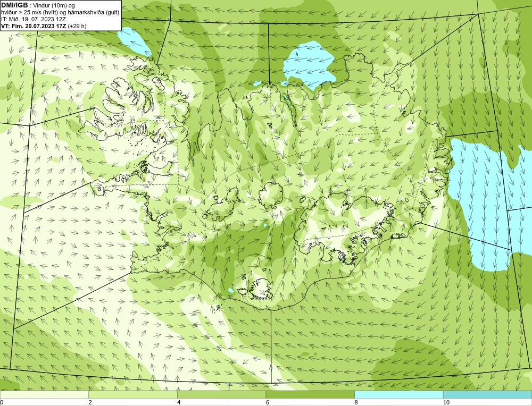This screenshot has height=406, width=532.
Task: Click the legend label '4'
Action: tap(179, 402)
